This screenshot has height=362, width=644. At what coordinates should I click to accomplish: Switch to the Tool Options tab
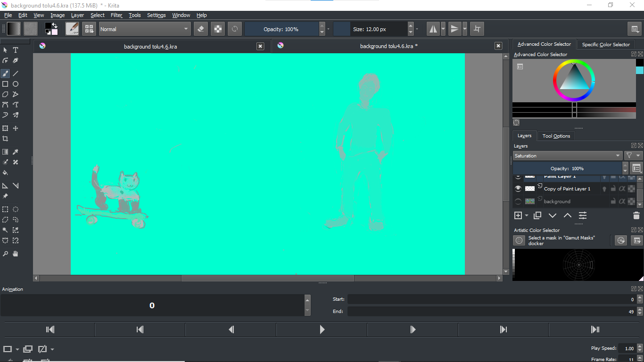point(556,136)
